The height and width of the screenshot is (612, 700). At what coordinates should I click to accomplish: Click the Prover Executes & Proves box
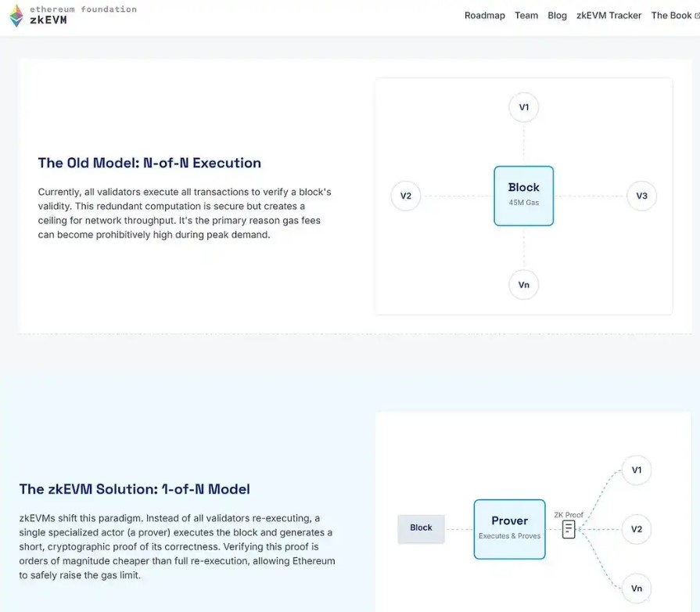[x=509, y=529]
